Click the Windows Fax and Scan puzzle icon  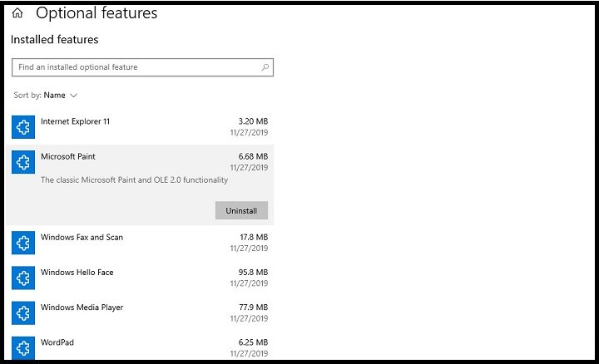[x=23, y=243]
